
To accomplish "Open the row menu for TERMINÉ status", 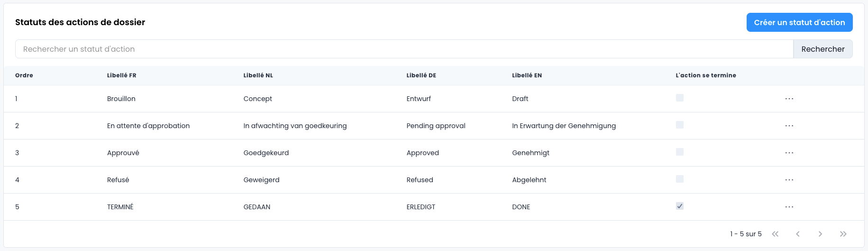I will [789, 207].
